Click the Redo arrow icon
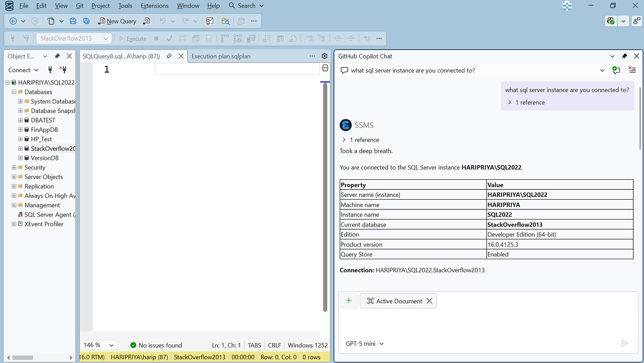The image size is (644, 363). (185, 21)
